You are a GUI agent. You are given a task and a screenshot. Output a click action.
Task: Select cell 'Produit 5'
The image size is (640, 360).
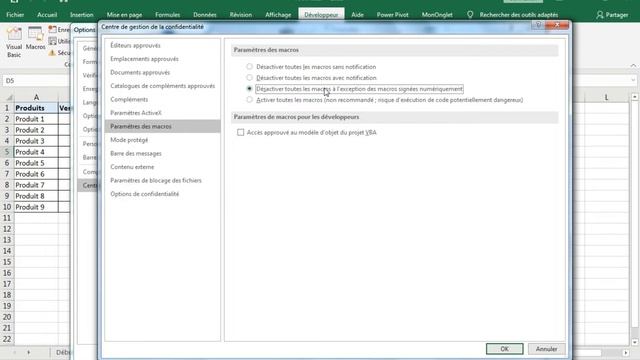coord(36,163)
